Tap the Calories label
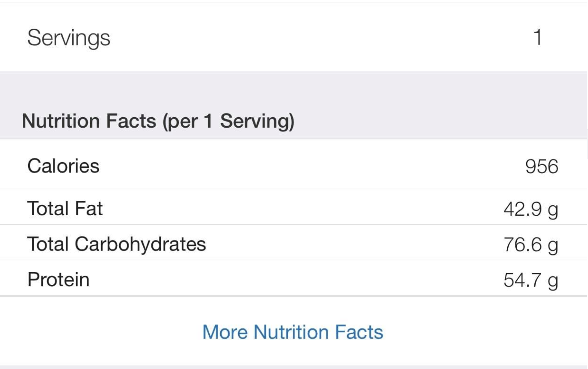Screen dimensions: 588x369 coord(63,166)
